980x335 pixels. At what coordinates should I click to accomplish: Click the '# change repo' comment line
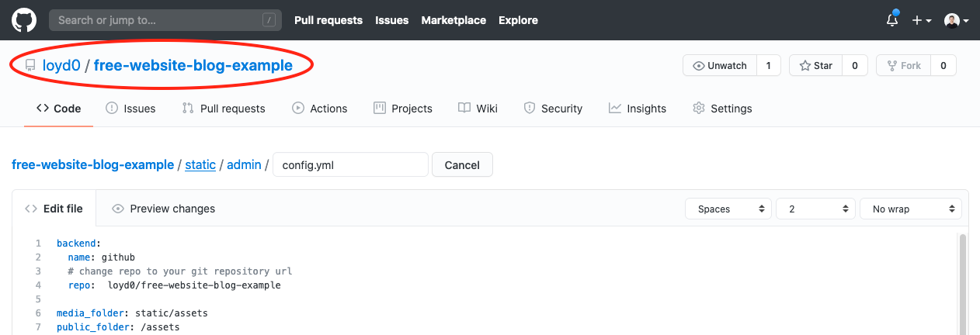(x=179, y=271)
